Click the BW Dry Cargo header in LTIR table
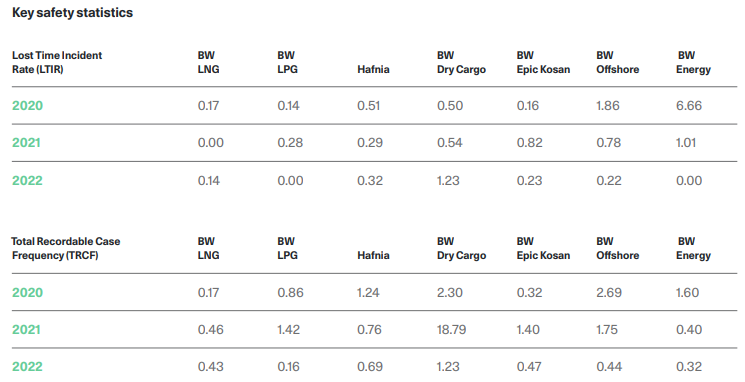 pos(461,62)
